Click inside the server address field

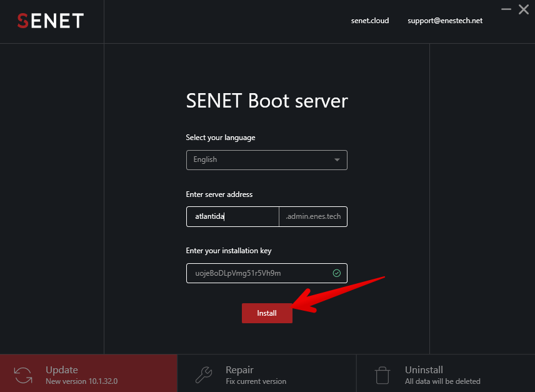tap(232, 216)
